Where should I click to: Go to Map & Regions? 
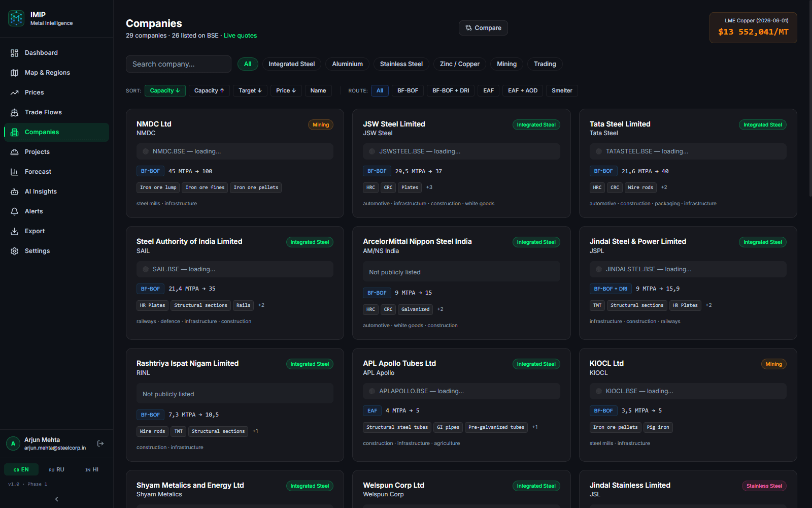tap(56, 73)
